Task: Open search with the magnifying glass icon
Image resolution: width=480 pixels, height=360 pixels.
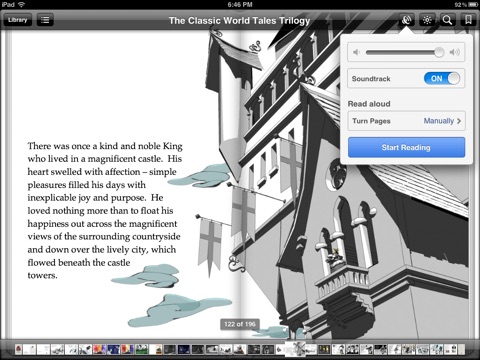Action: point(447,20)
